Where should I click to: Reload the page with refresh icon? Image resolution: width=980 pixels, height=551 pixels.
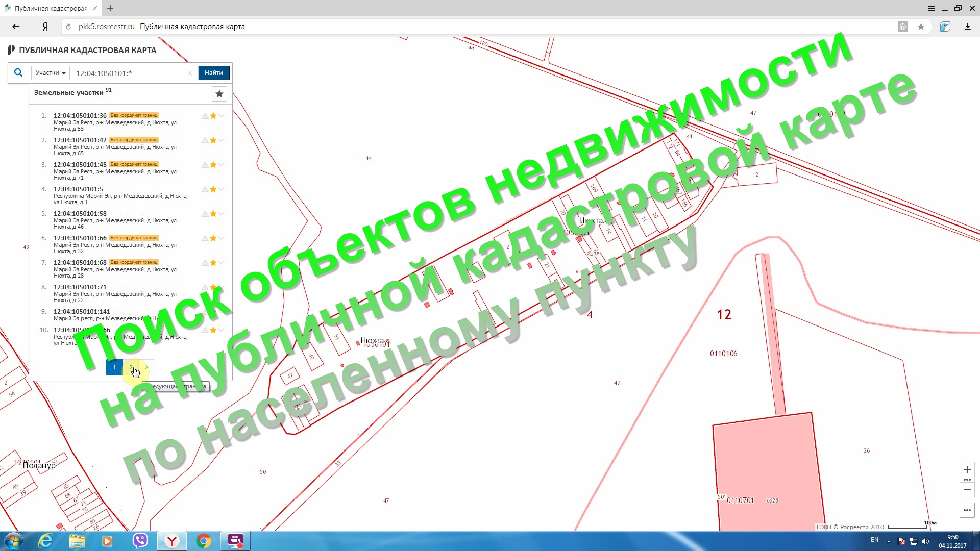(x=68, y=27)
